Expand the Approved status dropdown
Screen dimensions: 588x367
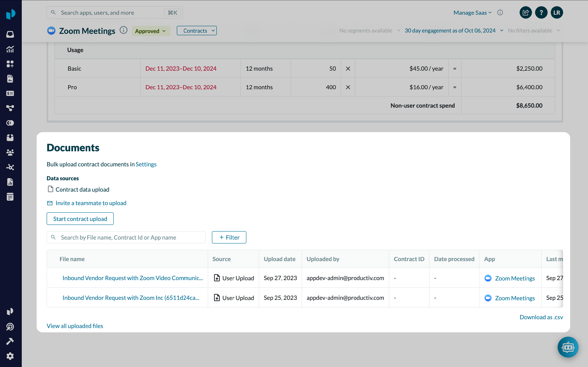[151, 31]
